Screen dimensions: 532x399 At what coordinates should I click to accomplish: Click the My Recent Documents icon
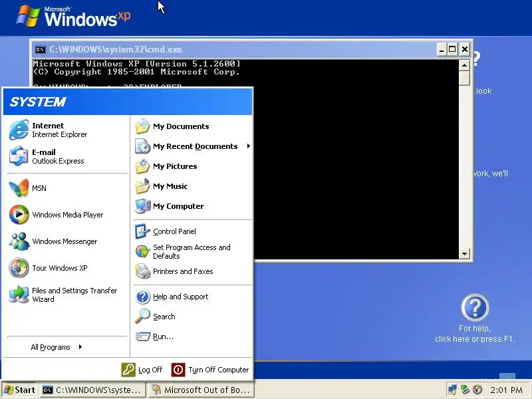(142, 146)
